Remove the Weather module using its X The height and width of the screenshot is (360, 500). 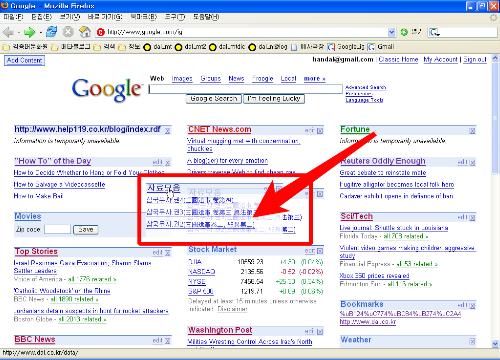[472, 341]
